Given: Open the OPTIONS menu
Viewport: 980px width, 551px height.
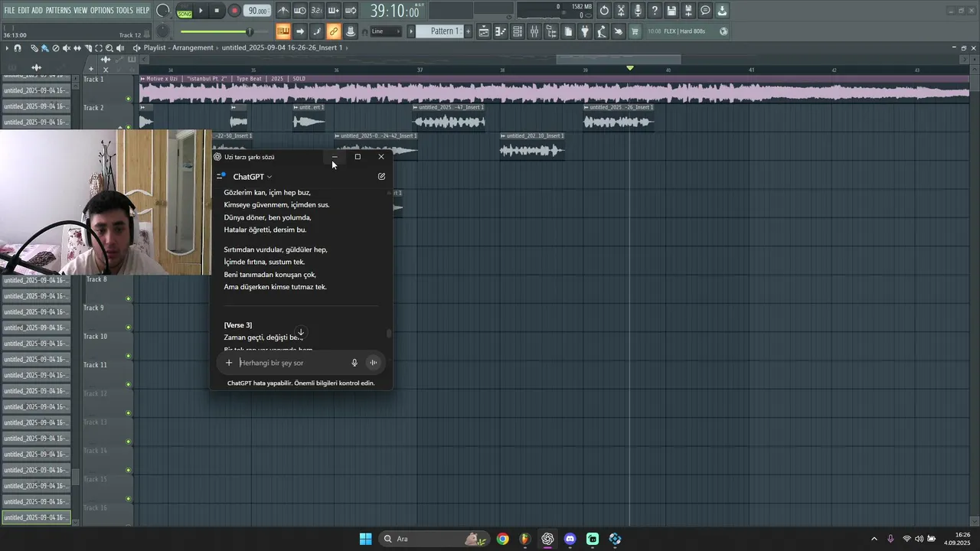Looking at the screenshot, I should (x=102, y=10).
